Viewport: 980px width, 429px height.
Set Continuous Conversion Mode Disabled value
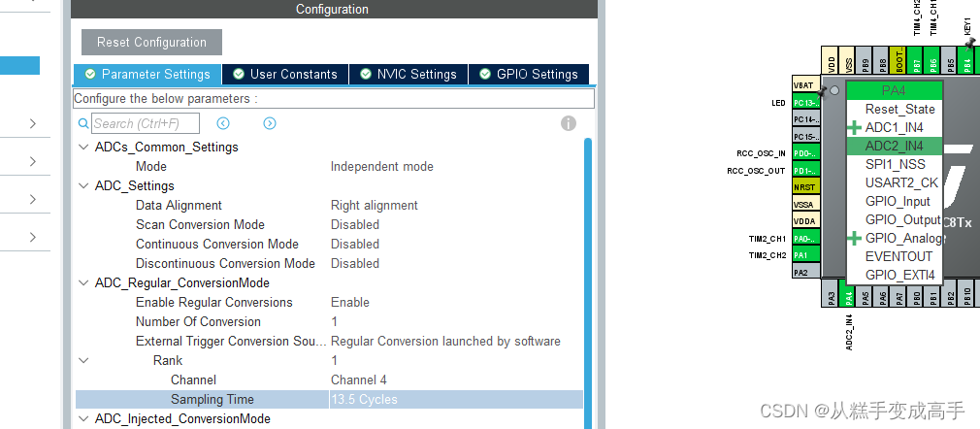[x=355, y=245]
